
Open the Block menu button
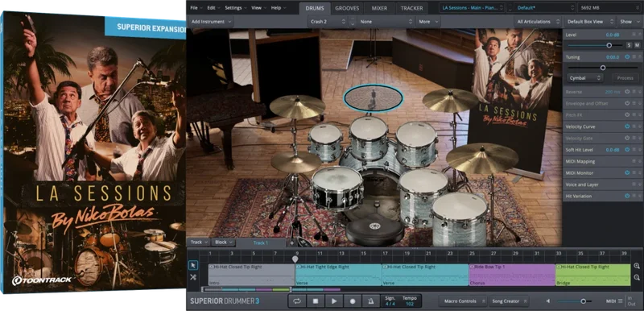point(224,243)
